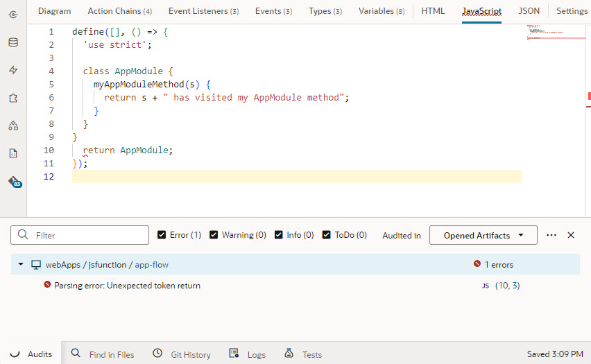Click the app-flow link in audit row
The width and height of the screenshot is (591, 364).
[x=151, y=265]
